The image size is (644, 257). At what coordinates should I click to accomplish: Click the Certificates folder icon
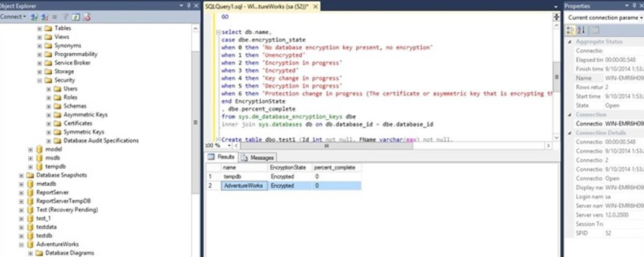[57, 124]
